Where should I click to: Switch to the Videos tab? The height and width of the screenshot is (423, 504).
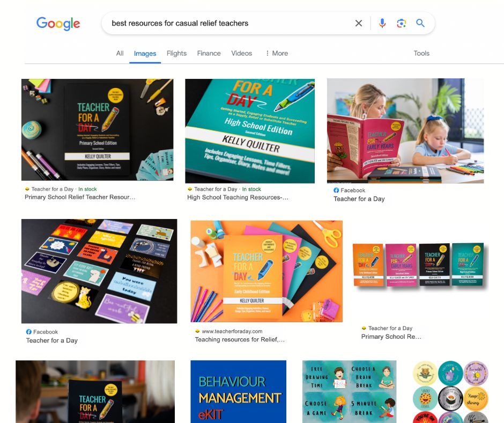click(x=242, y=53)
